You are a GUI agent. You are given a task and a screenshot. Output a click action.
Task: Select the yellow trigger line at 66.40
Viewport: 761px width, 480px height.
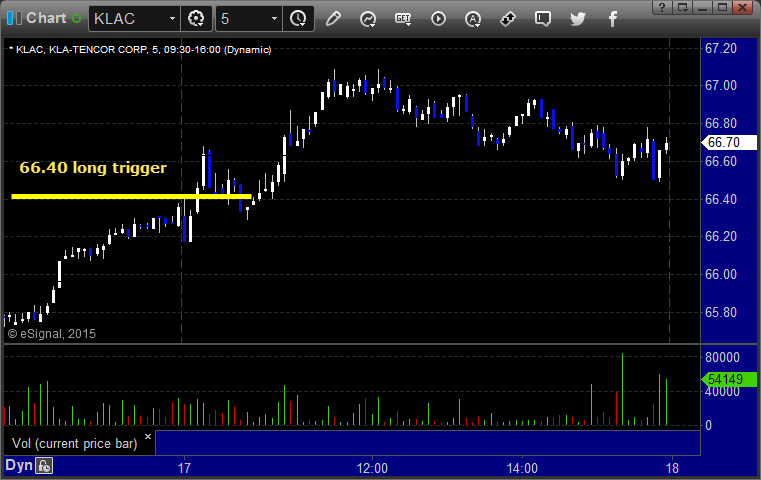pyautogui.click(x=131, y=197)
